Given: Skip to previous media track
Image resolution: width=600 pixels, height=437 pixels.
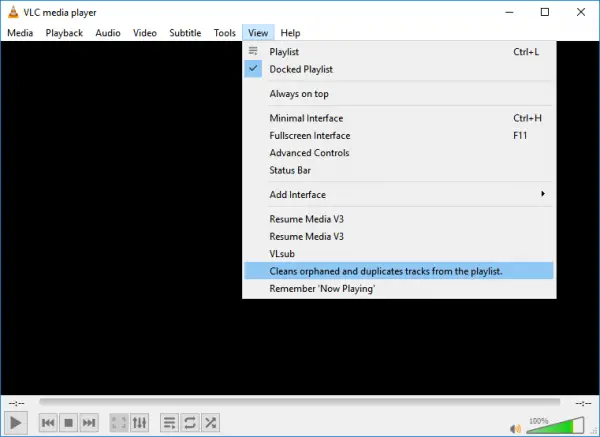Looking at the screenshot, I should [48, 423].
